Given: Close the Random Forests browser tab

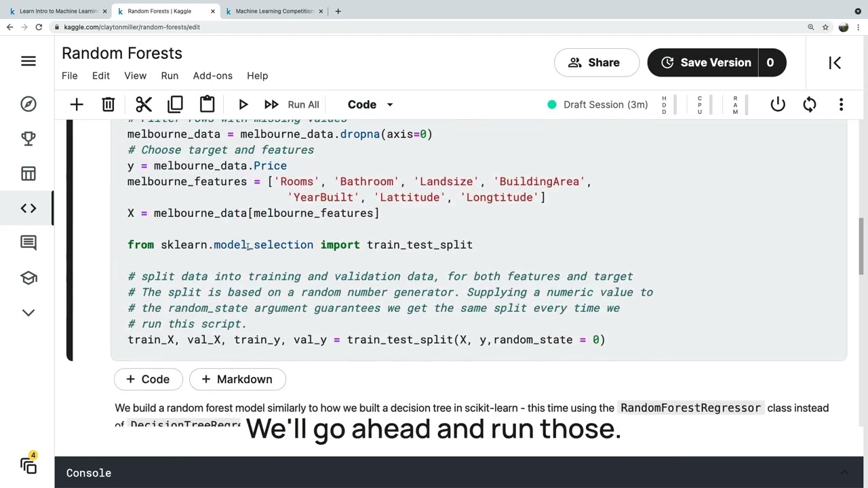Looking at the screenshot, I should pos(213,11).
